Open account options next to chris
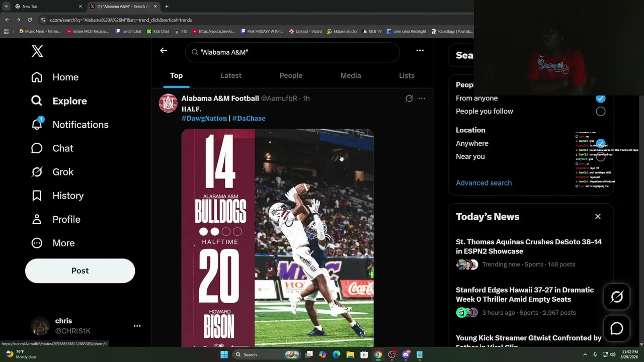Image resolution: width=644 pixels, height=362 pixels. click(x=137, y=326)
